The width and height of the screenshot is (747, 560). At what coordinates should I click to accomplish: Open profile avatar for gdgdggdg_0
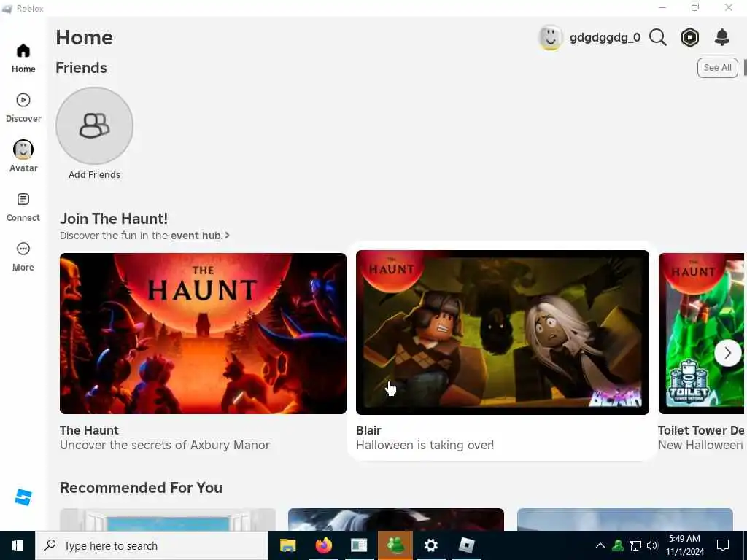(550, 37)
